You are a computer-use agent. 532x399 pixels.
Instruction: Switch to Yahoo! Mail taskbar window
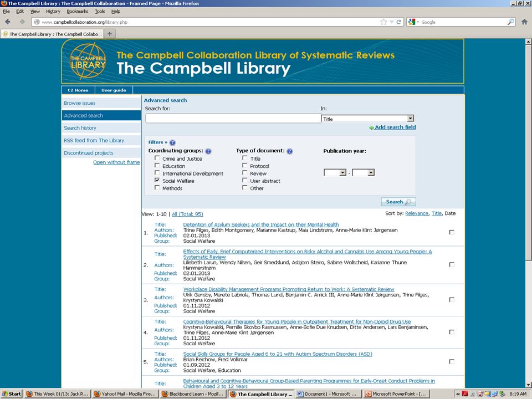tap(124, 394)
